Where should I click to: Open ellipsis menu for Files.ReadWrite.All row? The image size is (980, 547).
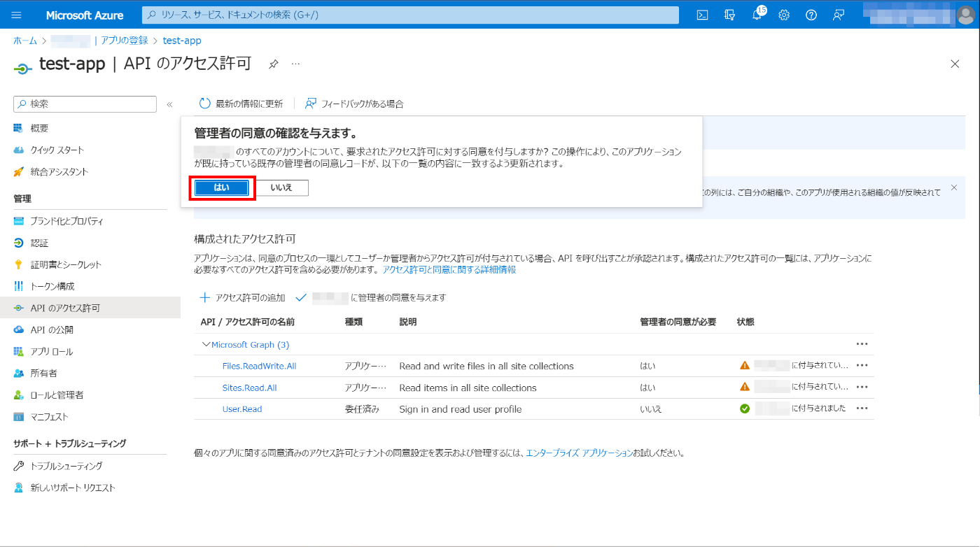click(x=862, y=365)
